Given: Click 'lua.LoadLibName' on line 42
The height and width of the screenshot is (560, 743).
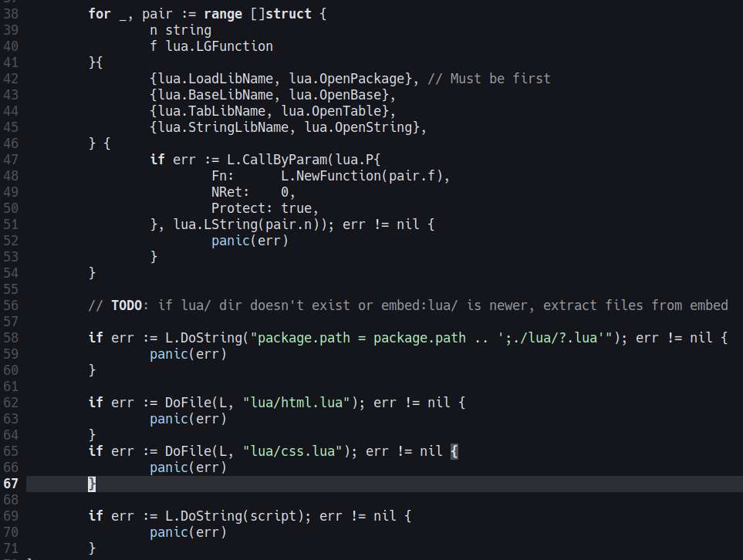Looking at the screenshot, I should tap(215, 79).
